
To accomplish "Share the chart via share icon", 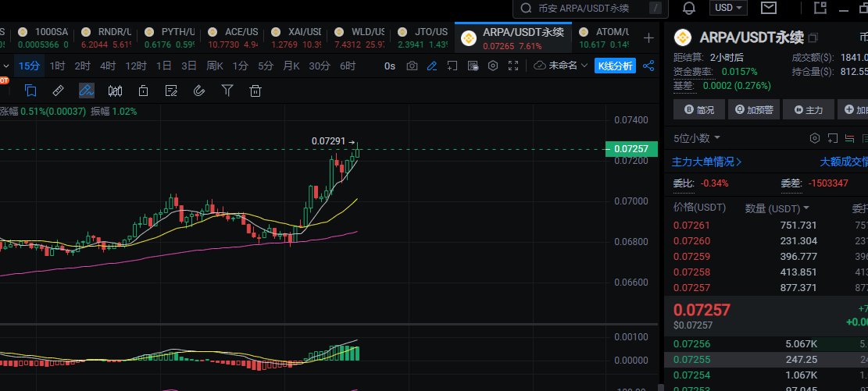I will [648, 66].
